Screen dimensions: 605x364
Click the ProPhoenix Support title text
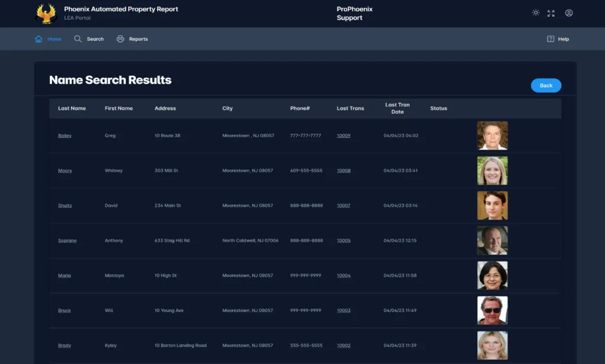coord(354,13)
